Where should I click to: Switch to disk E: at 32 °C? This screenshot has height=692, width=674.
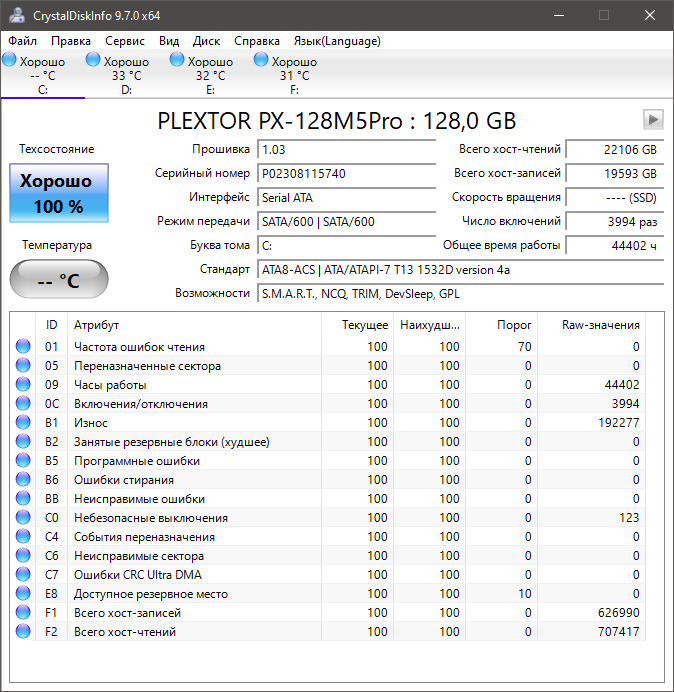211,74
